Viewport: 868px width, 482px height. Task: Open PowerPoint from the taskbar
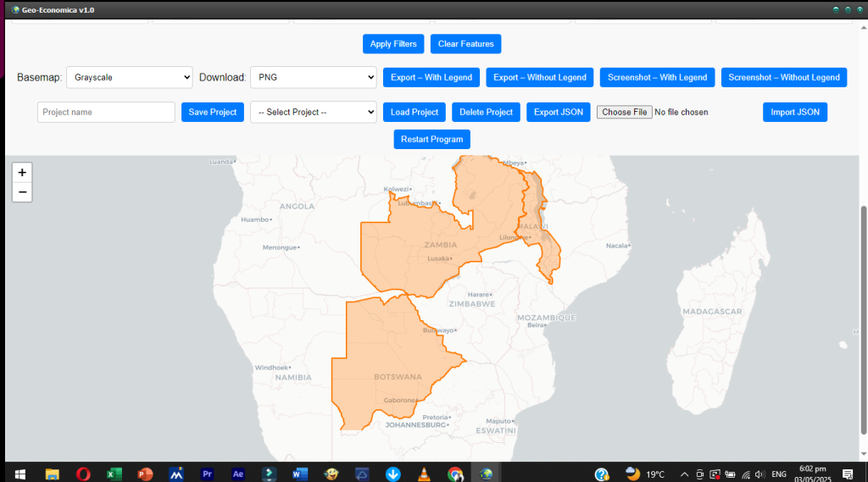(x=145, y=474)
